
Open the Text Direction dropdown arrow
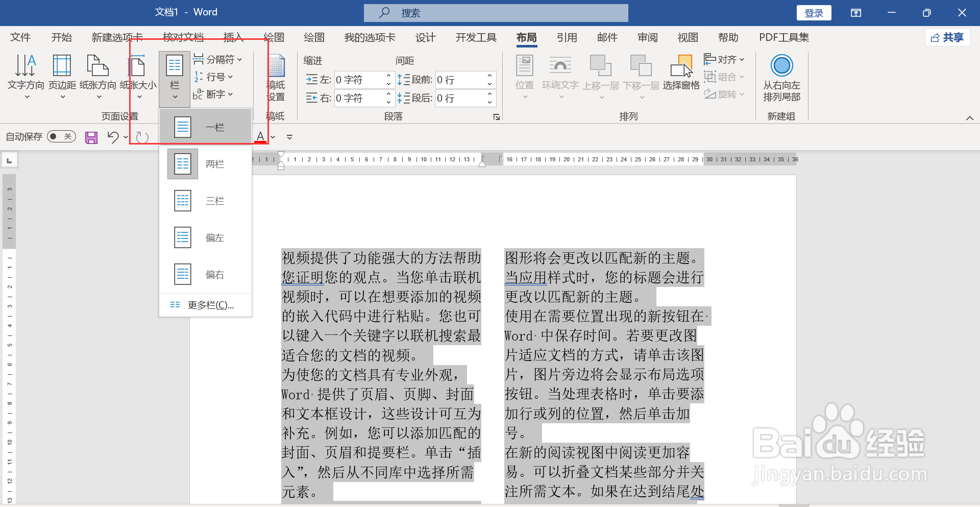click(x=27, y=97)
